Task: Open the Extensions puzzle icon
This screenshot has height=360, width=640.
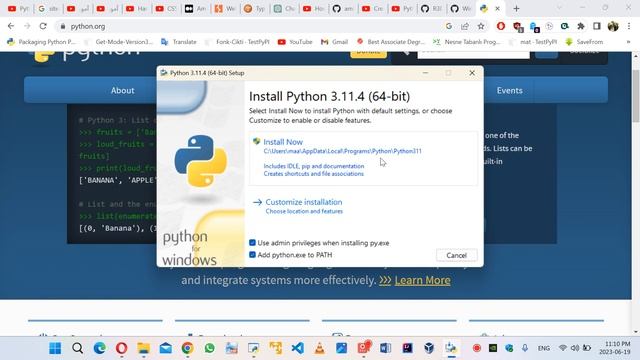Action: pos(581,26)
